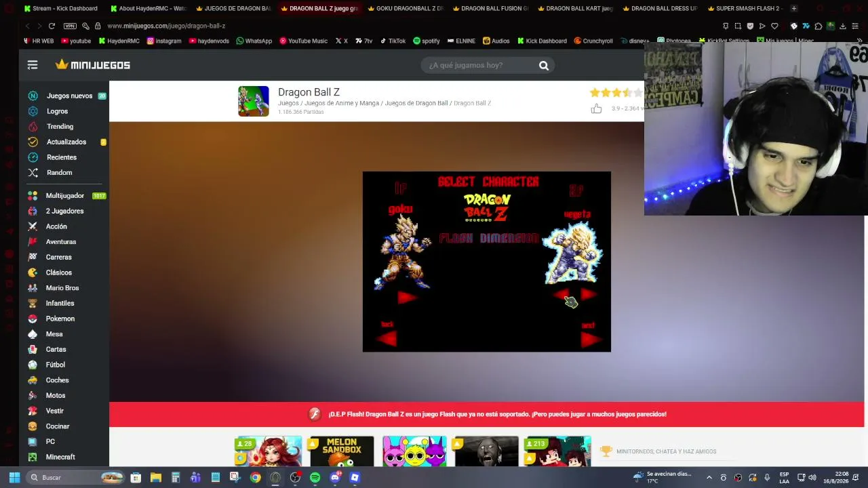Click the snapshot icon in browser toolbar
868x488 pixels.
[738, 26]
